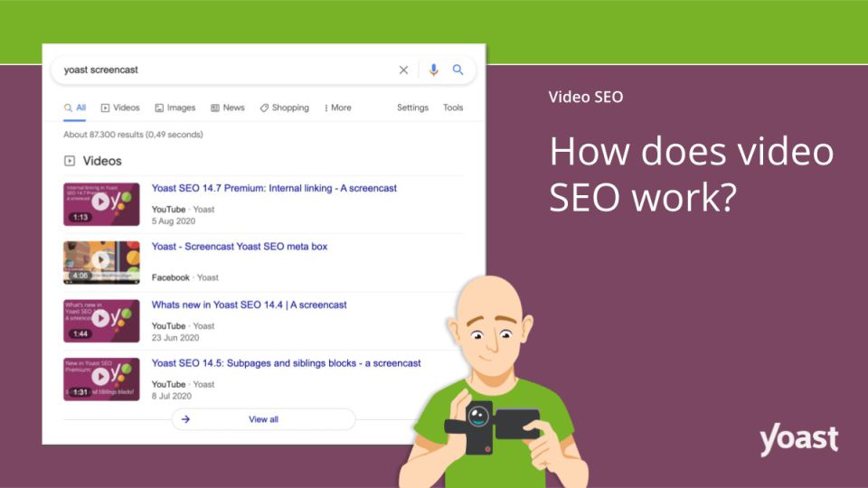Open the search Tools options
Screen dimensions: 868x488
click(x=453, y=108)
